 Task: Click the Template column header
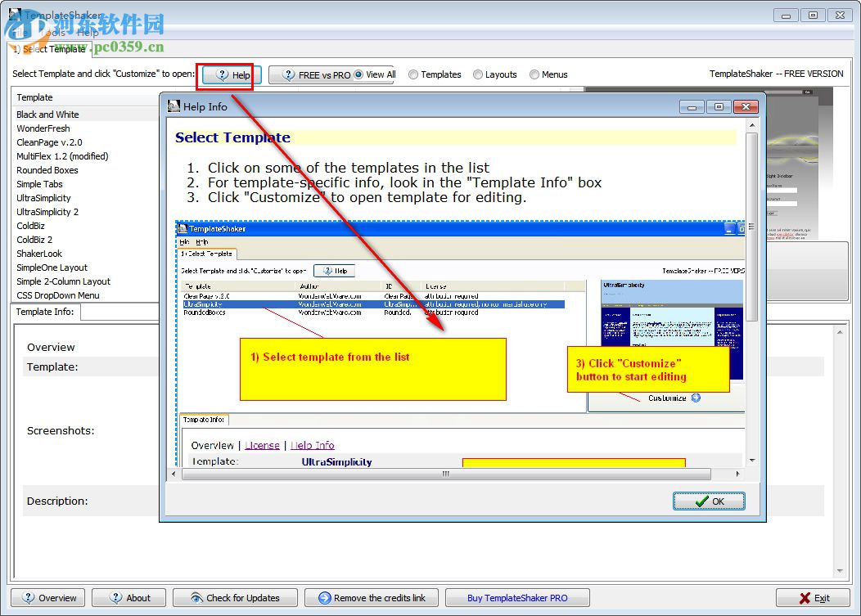(85, 97)
